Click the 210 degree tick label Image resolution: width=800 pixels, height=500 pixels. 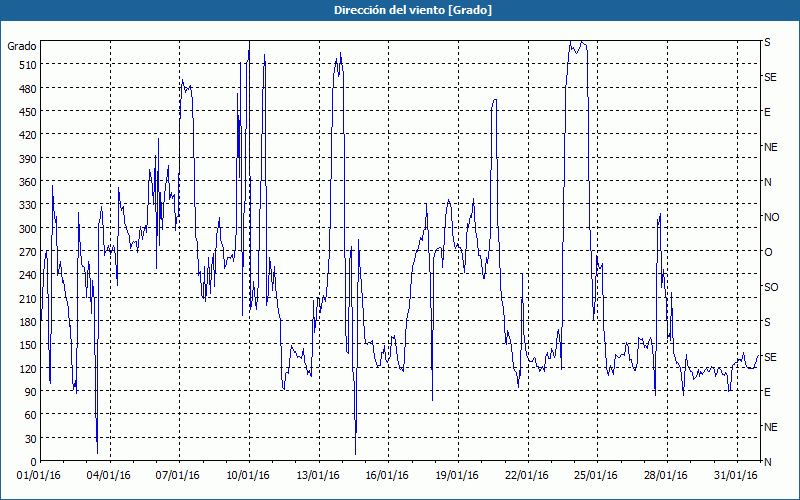point(27,299)
